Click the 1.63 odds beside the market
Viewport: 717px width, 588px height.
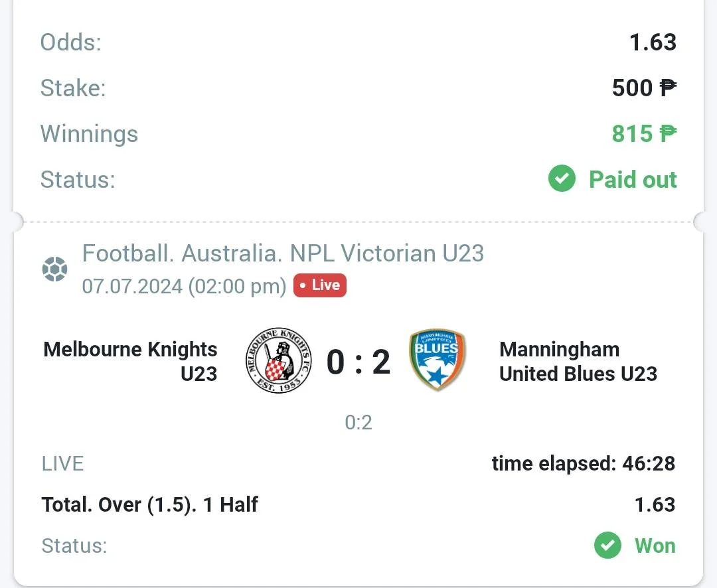click(x=655, y=505)
